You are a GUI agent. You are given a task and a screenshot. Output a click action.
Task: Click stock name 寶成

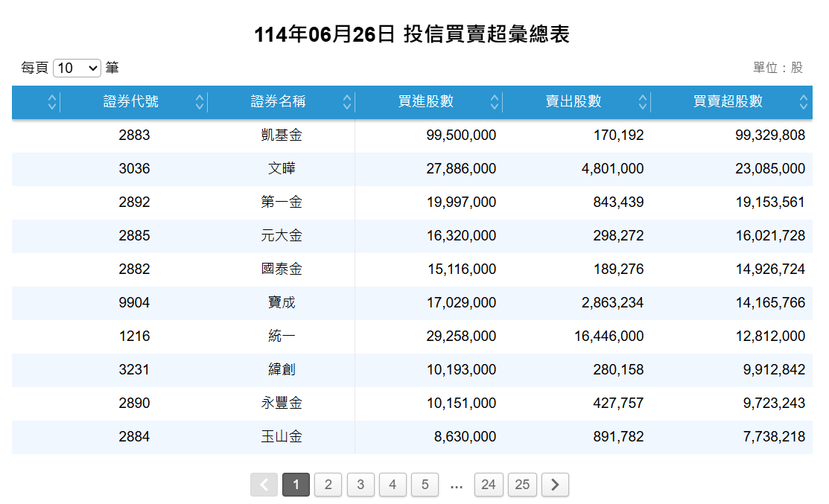click(x=282, y=303)
